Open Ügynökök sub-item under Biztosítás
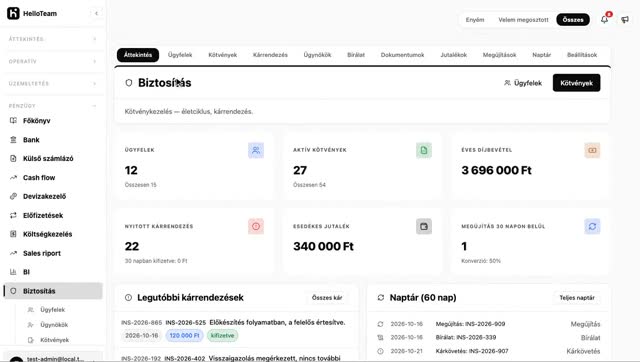Viewport: 640px width, 362px height. (54, 325)
